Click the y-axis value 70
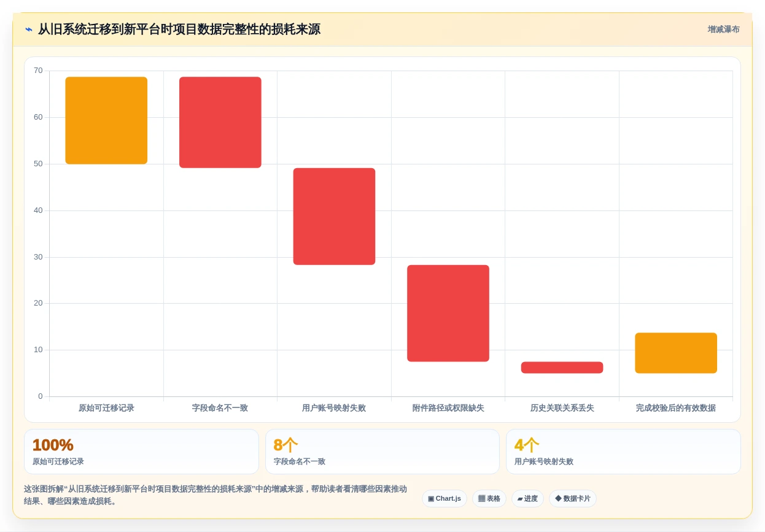The width and height of the screenshot is (765, 532). pyautogui.click(x=38, y=71)
